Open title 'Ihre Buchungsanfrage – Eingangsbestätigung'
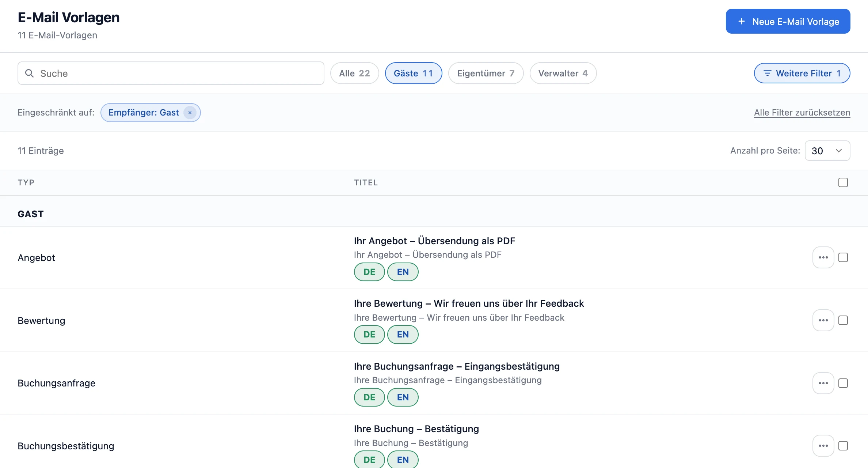The height and width of the screenshot is (468, 868). (x=457, y=366)
